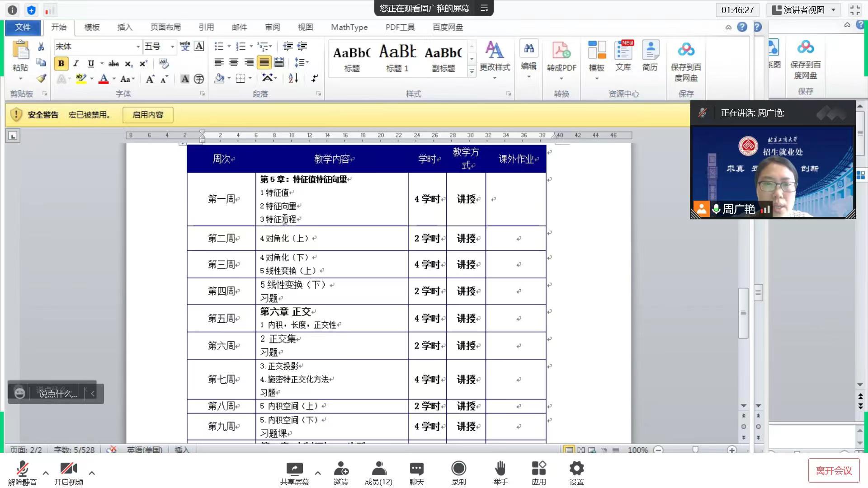This screenshot has width=868, height=488.
Task: Open the 五号 font size dropdown
Action: pyautogui.click(x=172, y=47)
